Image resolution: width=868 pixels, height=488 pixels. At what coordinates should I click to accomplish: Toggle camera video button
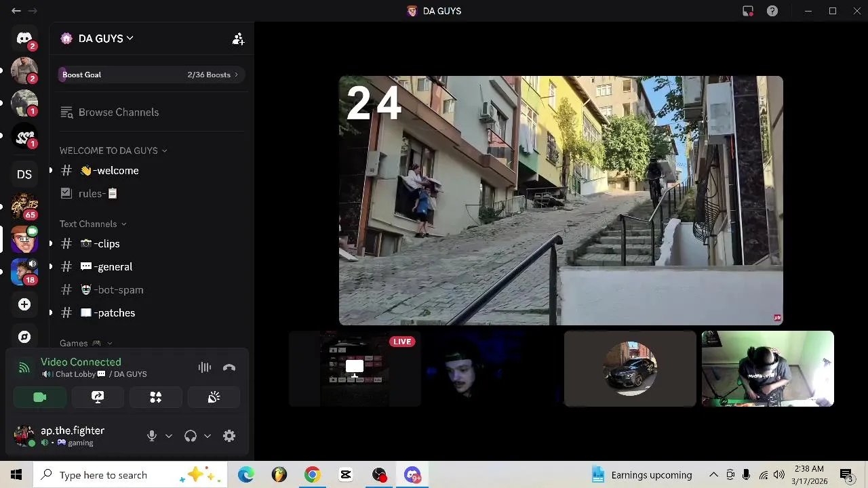pos(40,397)
